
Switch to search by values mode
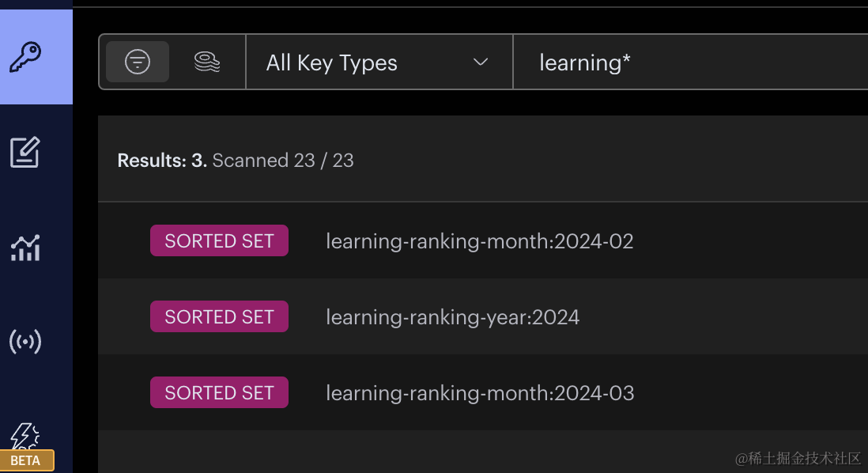[x=207, y=62]
